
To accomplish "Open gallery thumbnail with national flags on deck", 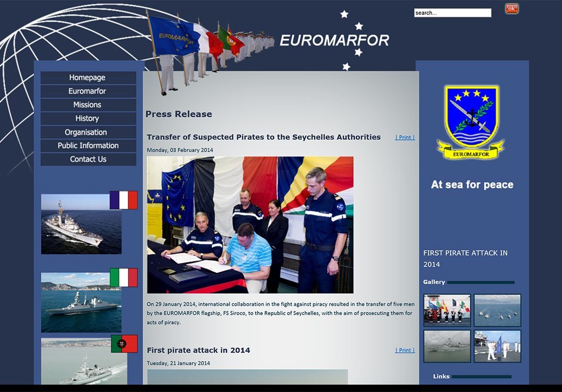I will (x=447, y=310).
